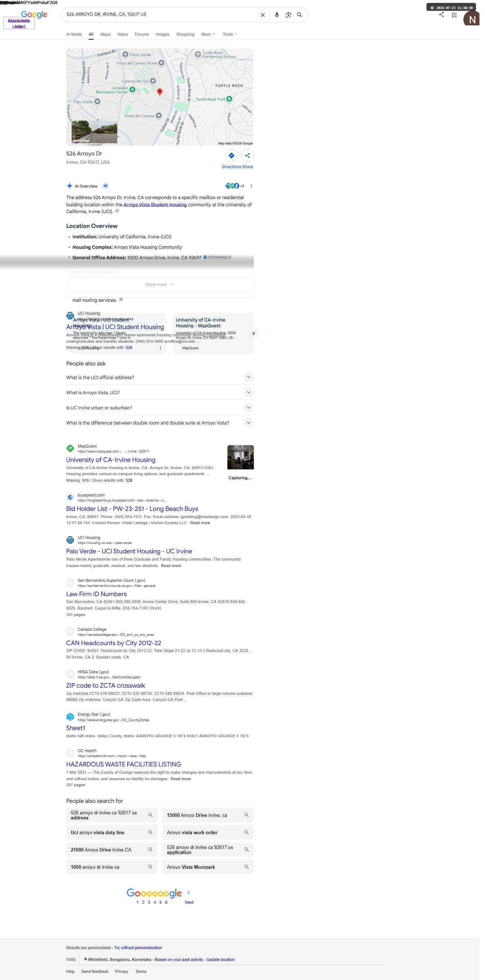Screen dimensions: 485x980
Task: Go to Google home via the logo
Action: click(x=34, y=14)
